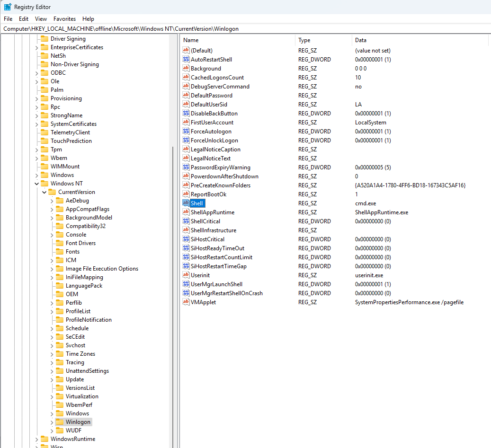
Task: Click the icon beside UserMgrRestartShellOnCrash
Action: pos(186,293)
